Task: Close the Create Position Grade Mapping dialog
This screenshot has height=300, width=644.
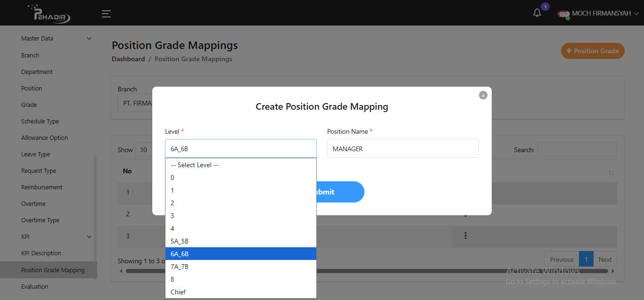Action: (483, 95)
